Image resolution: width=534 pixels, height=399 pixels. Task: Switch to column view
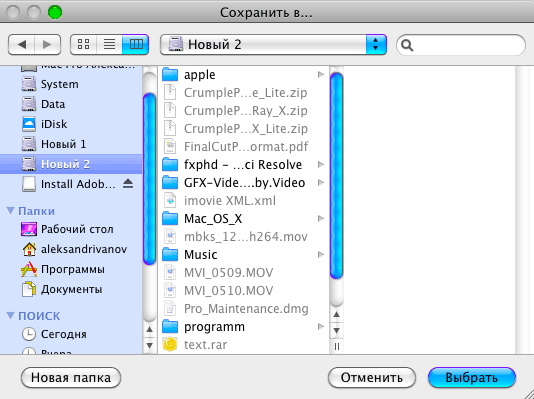click(136, 44)
